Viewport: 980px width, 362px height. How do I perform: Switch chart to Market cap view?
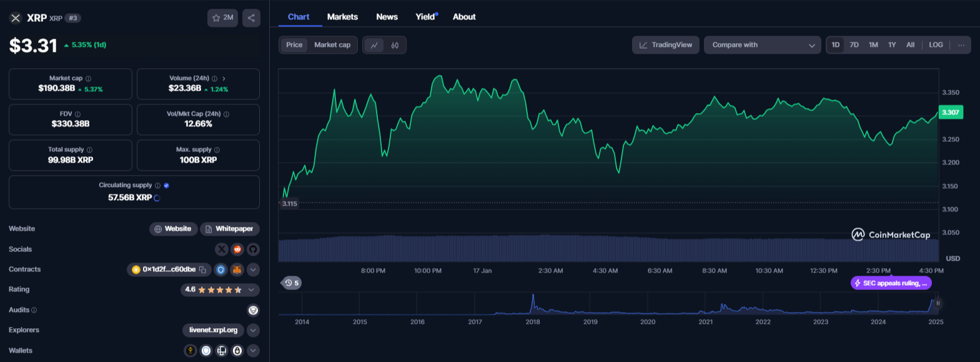(332, 45)
